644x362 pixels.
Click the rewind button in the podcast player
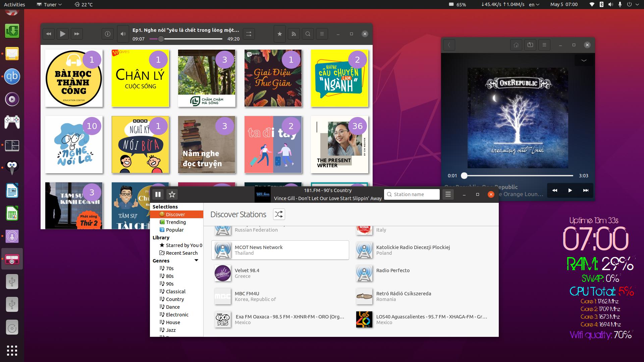pyautogui.click(x=49, y=34)
